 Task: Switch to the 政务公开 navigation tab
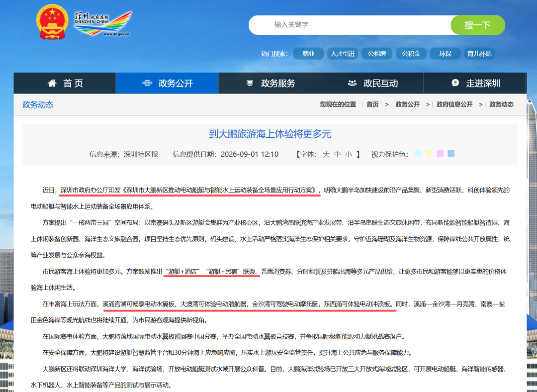pos(167,83)
